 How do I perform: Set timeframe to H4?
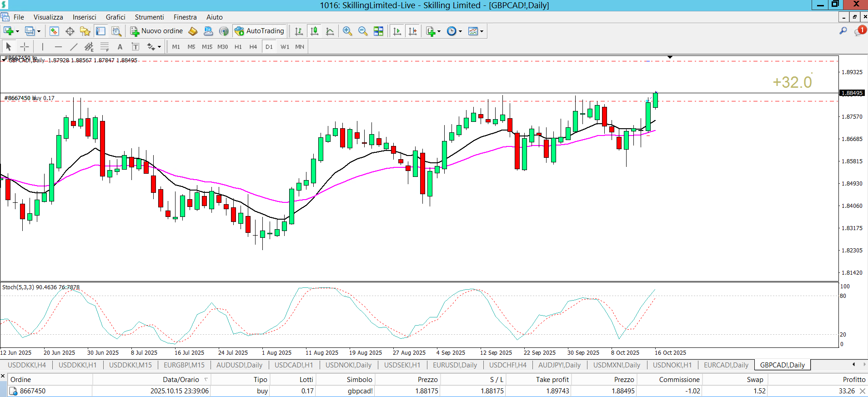tap(253, 46)
